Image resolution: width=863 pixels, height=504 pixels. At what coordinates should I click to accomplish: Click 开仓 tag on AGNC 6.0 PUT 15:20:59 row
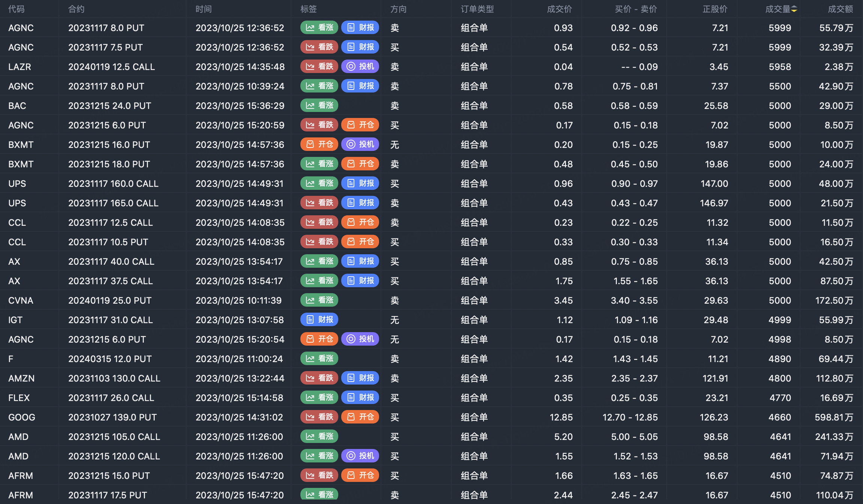360,125
